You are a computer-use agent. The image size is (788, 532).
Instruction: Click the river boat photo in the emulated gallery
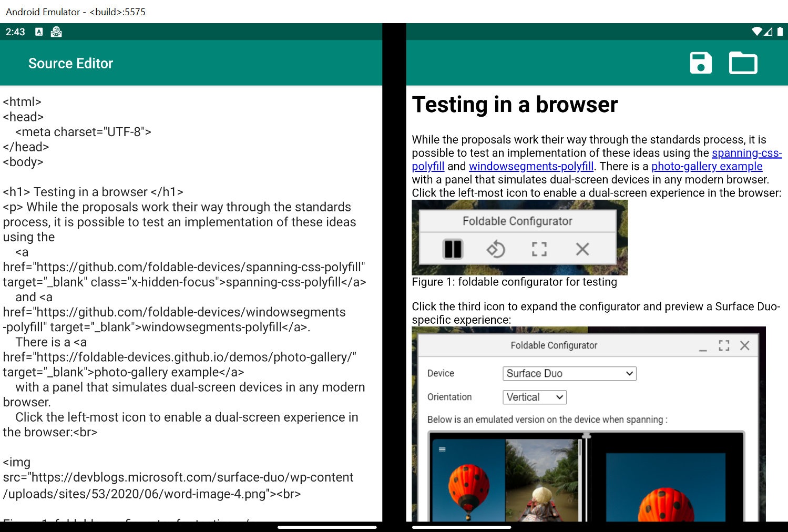coord(542,480)
